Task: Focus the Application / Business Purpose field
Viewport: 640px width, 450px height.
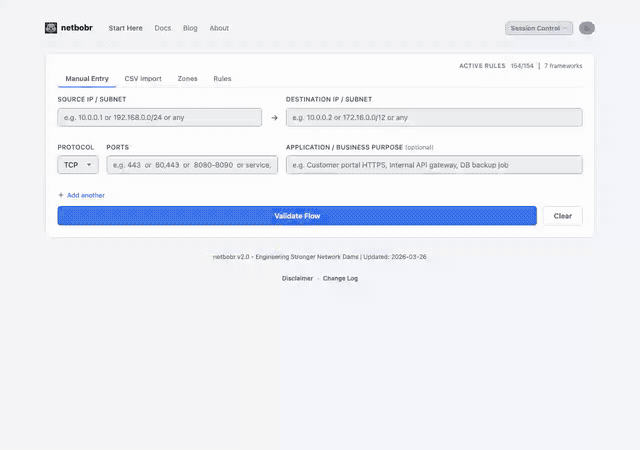Action: point(434,165)
